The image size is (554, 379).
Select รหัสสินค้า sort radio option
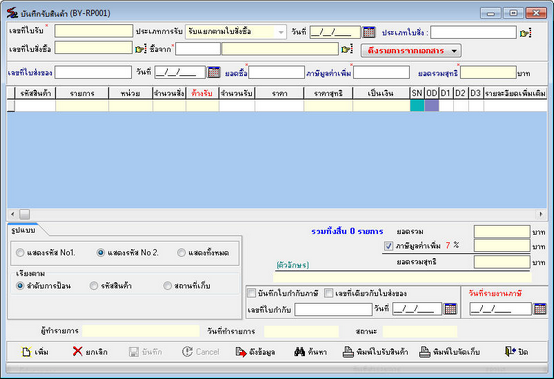(94, 285)
